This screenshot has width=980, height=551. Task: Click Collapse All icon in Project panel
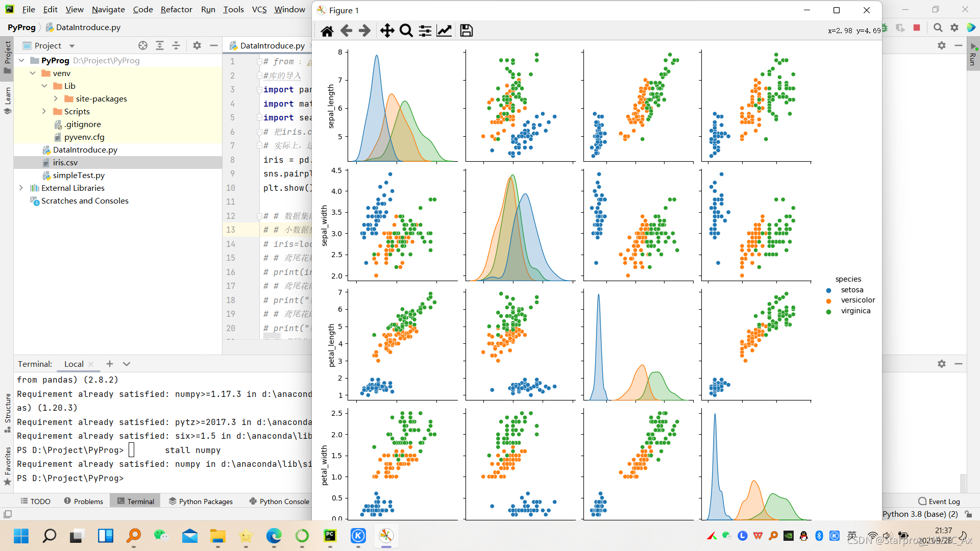[x=176, y=45]
